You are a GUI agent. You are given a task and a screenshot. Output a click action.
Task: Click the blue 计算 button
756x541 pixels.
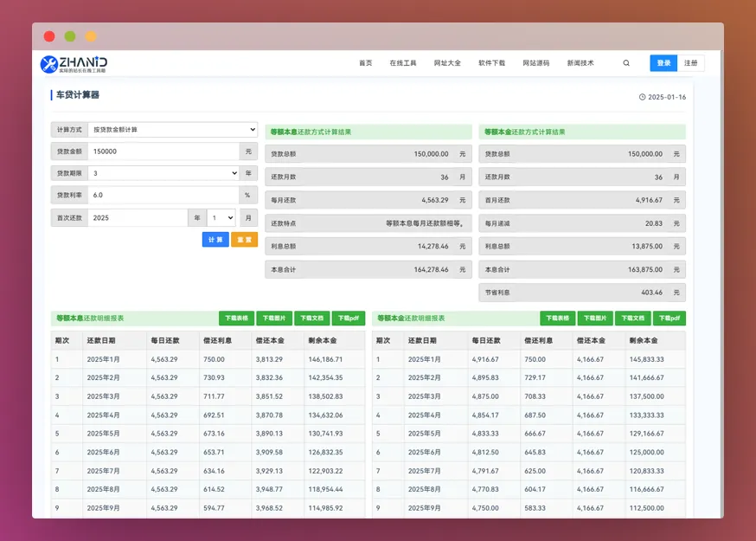point(215,240)
